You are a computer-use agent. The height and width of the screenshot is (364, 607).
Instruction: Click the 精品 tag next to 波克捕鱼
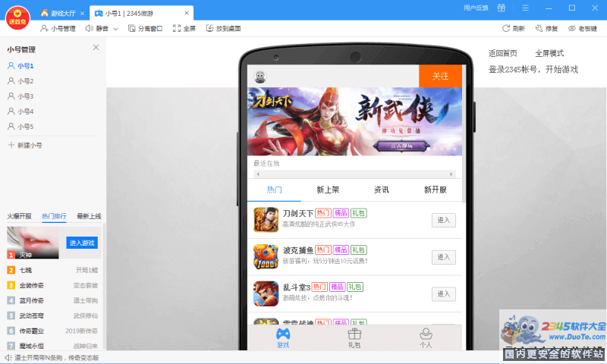tap(341, 250)
